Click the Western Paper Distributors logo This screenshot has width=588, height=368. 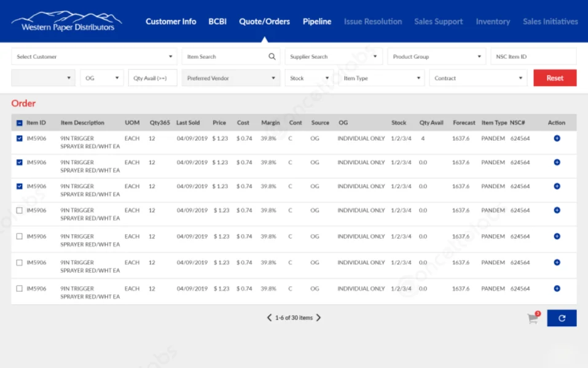tap(66, 18)
